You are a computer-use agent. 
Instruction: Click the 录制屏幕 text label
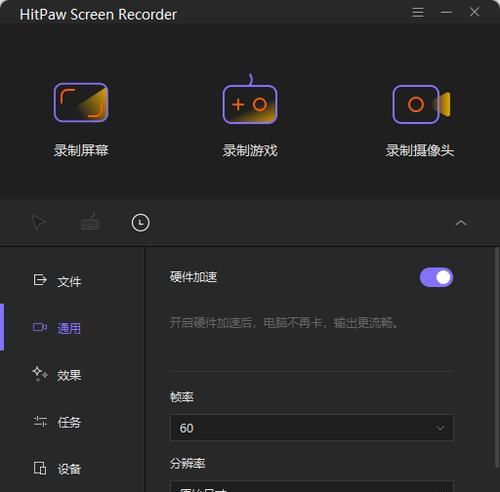[x=81, y=151]
